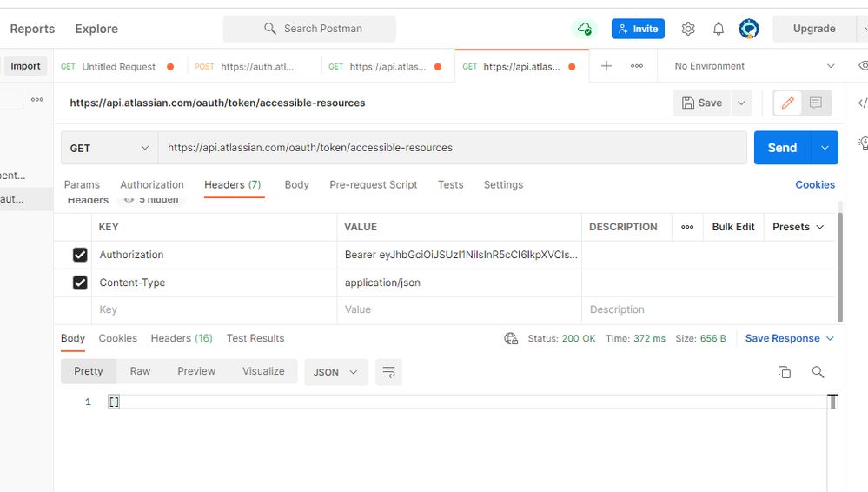868x492 pixels.
Task: Click the eye icon of the environment quick look
Action: [863, 66]
